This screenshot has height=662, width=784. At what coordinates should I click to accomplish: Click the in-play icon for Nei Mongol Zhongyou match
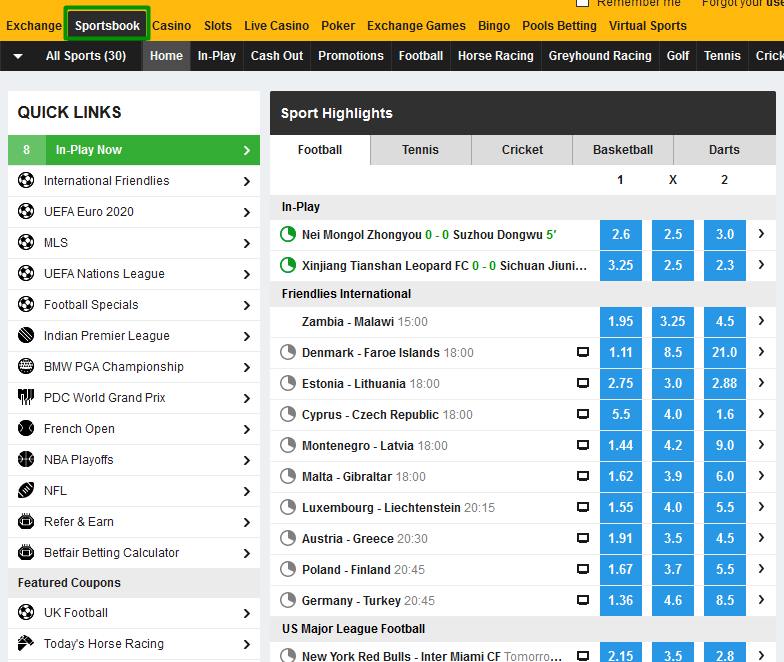(288, 235)
